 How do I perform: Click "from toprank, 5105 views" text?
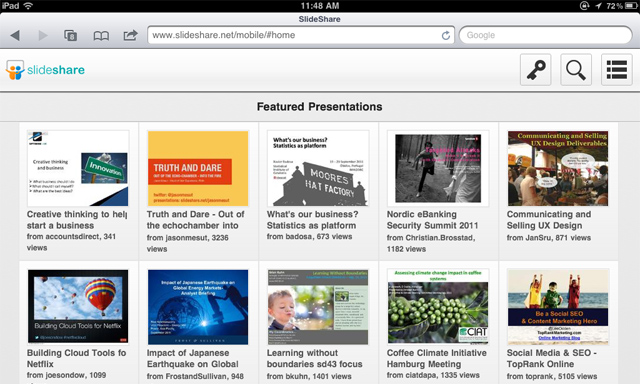(552, 376)
